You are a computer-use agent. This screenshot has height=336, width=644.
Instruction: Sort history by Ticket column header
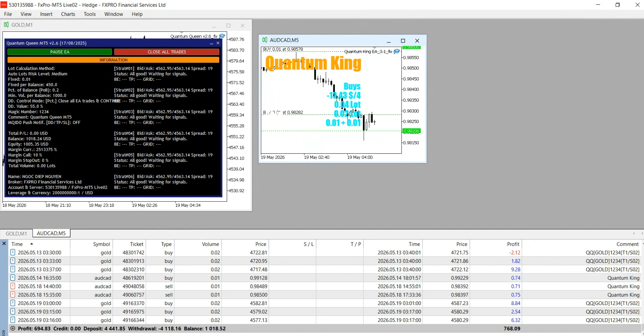click(x=130, y=244)
